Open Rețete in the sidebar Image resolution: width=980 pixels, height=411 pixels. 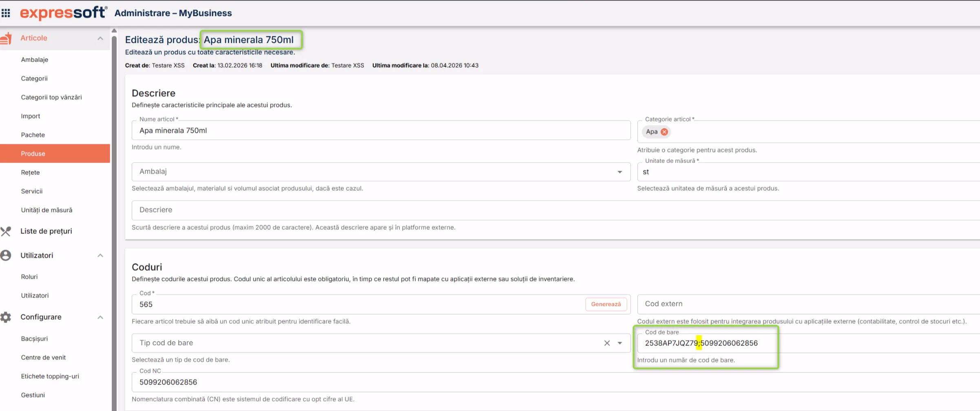pos(30,172)
